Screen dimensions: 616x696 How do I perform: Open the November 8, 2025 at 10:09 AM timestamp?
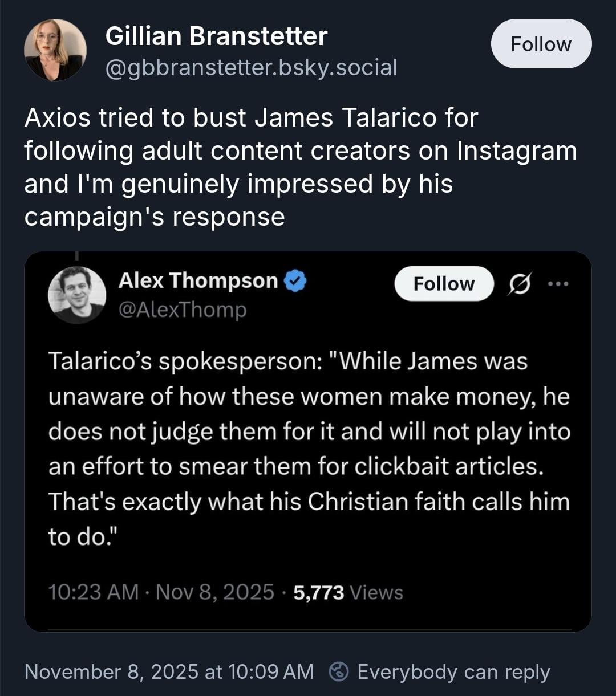click(169, 671)
